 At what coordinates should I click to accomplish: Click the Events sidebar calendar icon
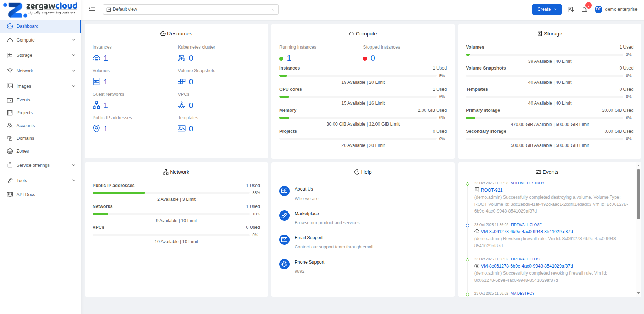point(10,100)
